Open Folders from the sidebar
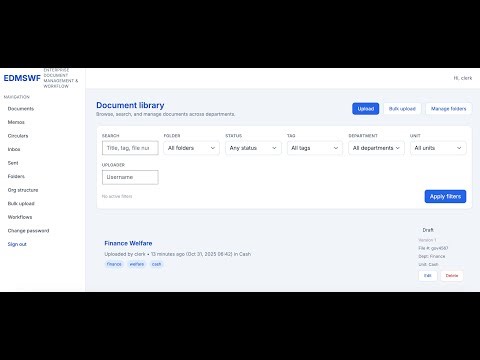The image size is (480, 360). click(x=16, y=176)
